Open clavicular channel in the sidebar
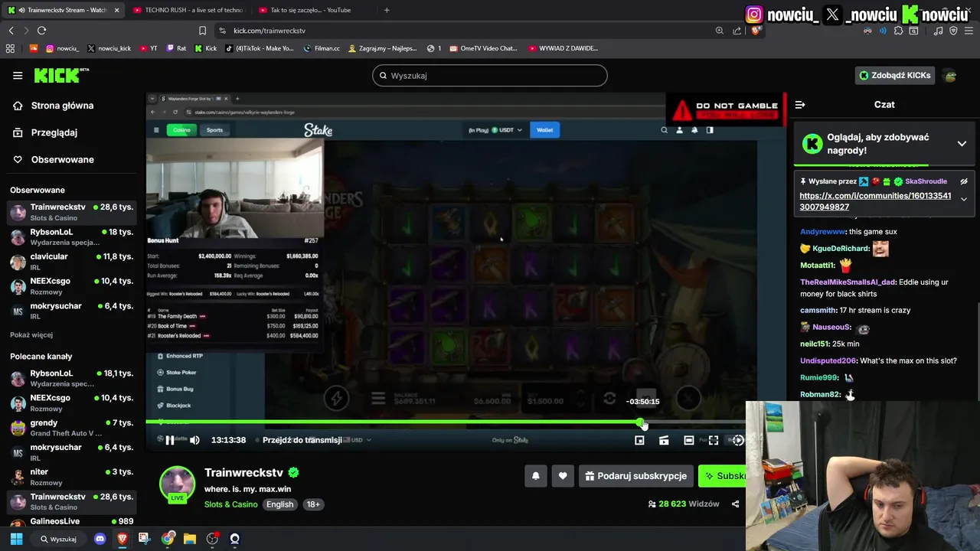 click(x=72, y=261)
